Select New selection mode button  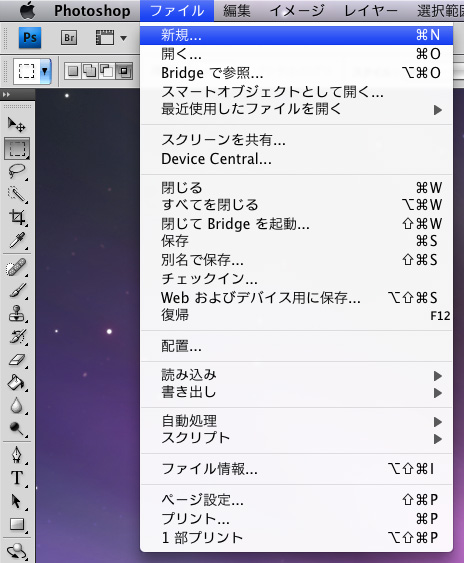pos(73,71)
